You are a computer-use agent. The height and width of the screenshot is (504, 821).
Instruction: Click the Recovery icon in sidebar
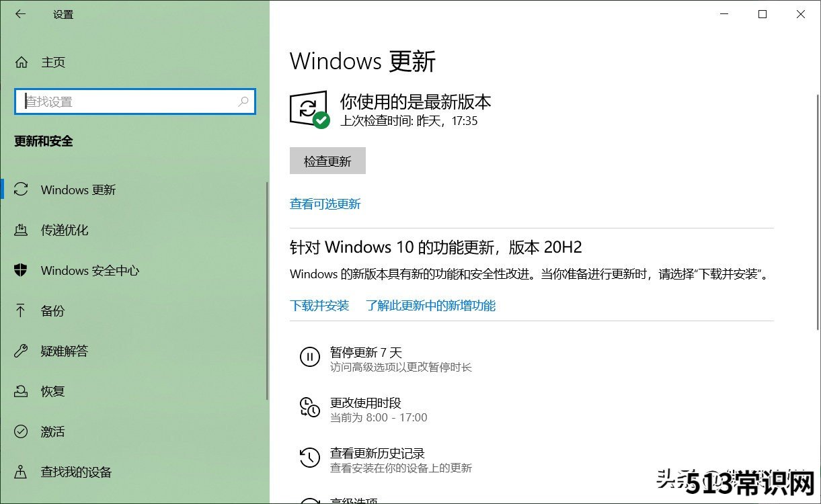(x=22, y=391)
